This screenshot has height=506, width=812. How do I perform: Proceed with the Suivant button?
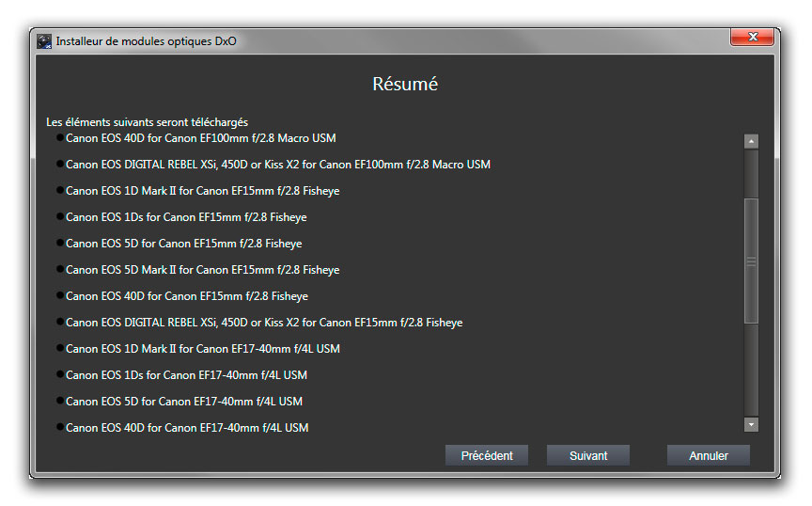click(x=587, y=455)
